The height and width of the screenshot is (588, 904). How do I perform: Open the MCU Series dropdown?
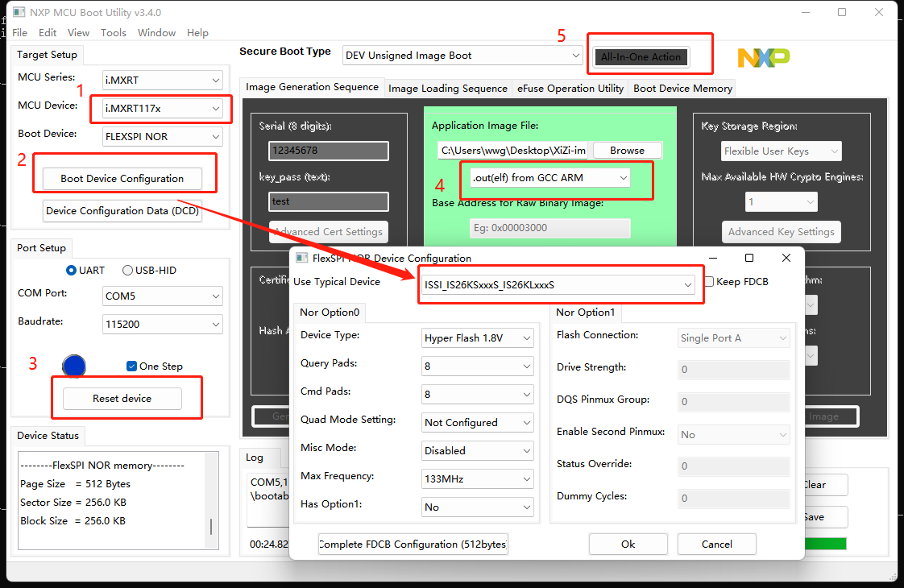(x=163, y=80)
